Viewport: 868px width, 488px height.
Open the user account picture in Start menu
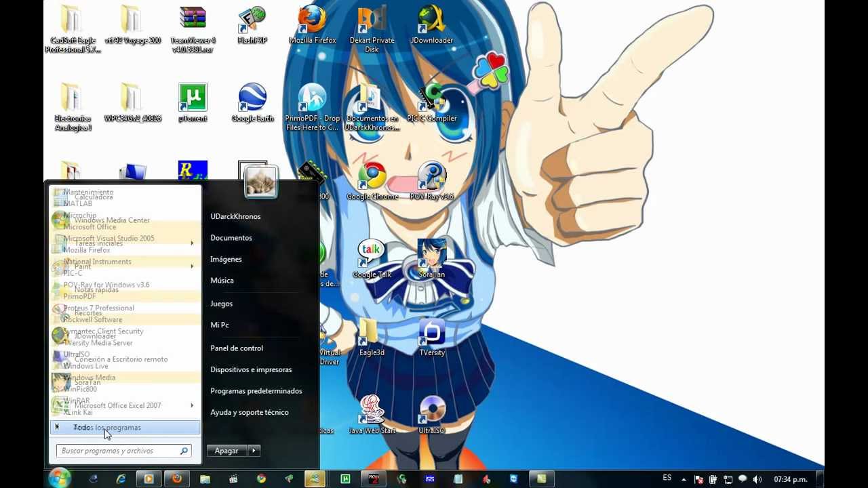(261, 182)
